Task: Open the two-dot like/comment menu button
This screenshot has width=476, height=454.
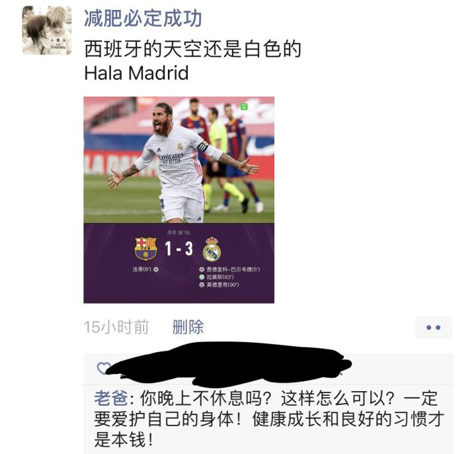Action: 433,328
